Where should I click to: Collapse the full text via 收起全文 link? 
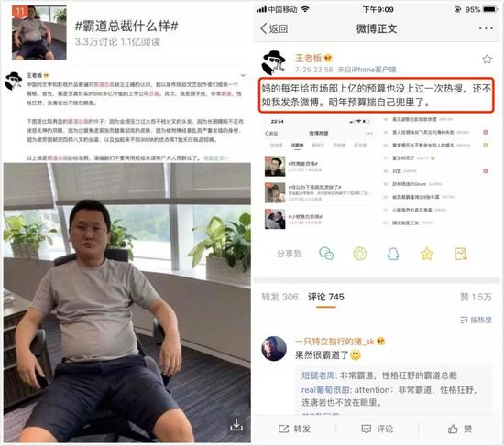coord(216,158)
